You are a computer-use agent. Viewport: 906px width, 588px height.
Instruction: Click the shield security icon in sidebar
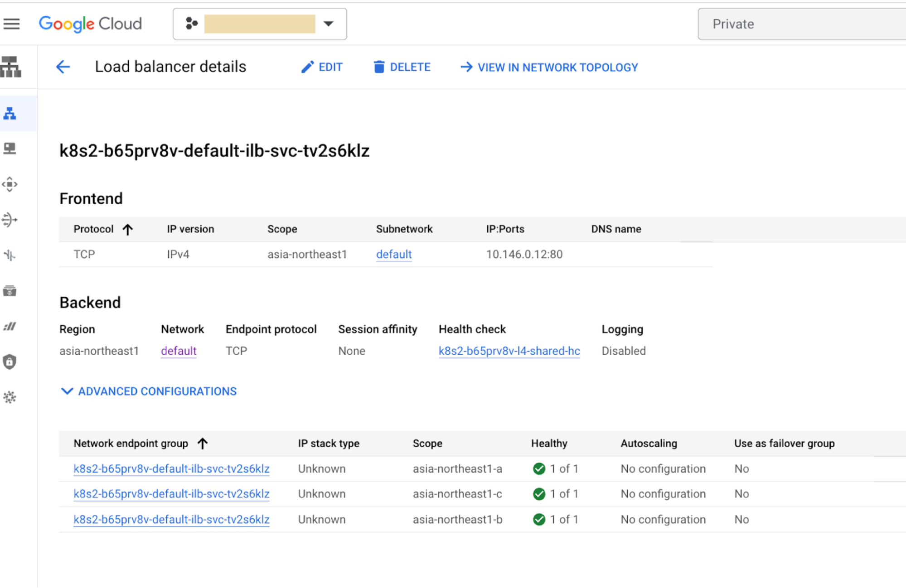tap(10, 361)
